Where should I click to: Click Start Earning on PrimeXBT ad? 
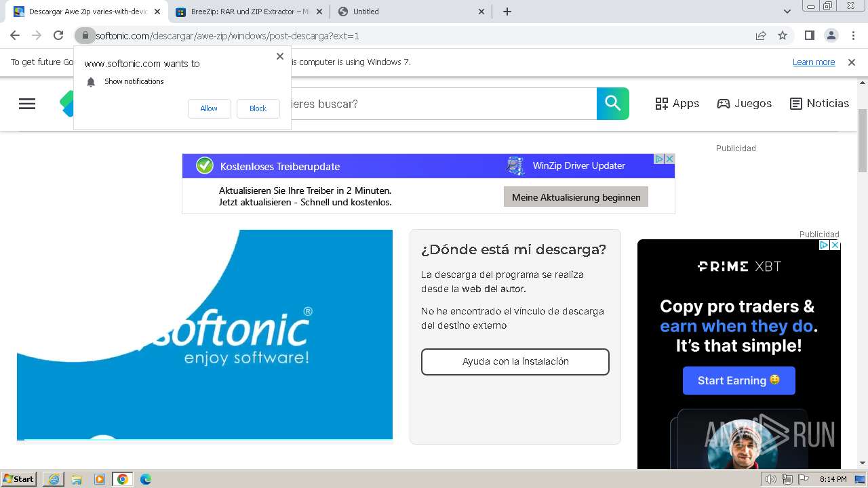[x=738, y=381]
